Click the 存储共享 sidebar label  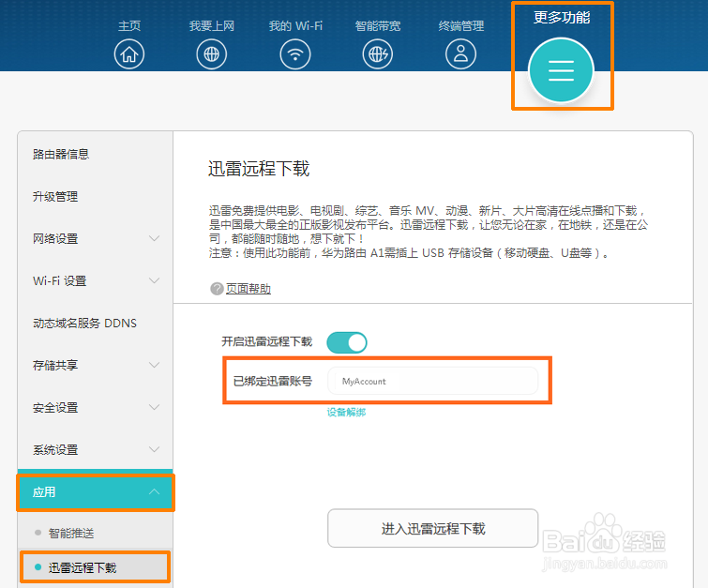click(55, 365)
